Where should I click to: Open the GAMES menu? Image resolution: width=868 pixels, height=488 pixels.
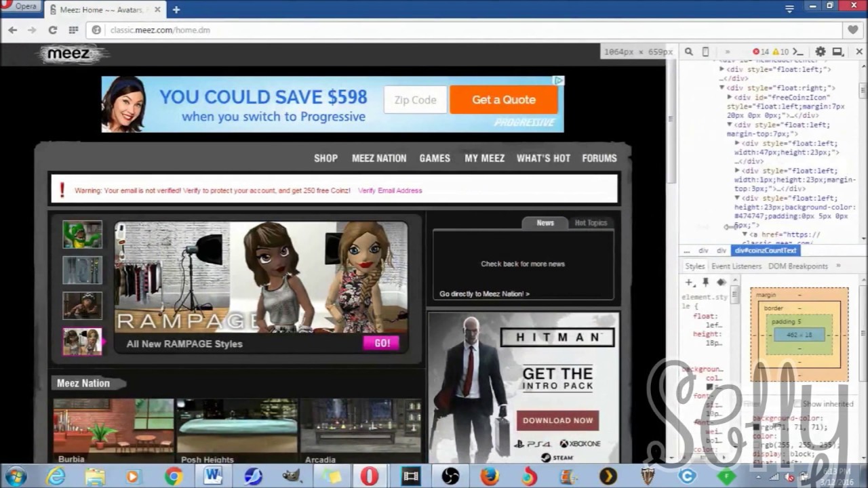click(435, 158)
